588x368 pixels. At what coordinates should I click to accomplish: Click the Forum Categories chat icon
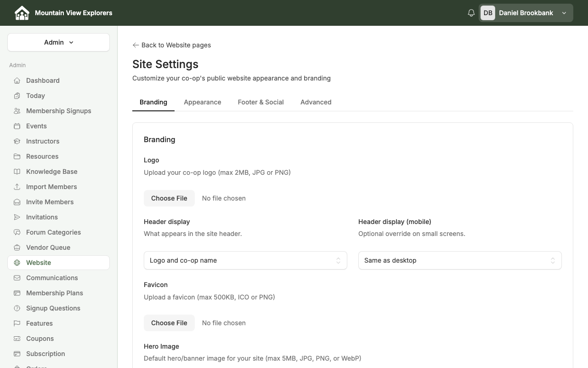[x=17, y=232]
